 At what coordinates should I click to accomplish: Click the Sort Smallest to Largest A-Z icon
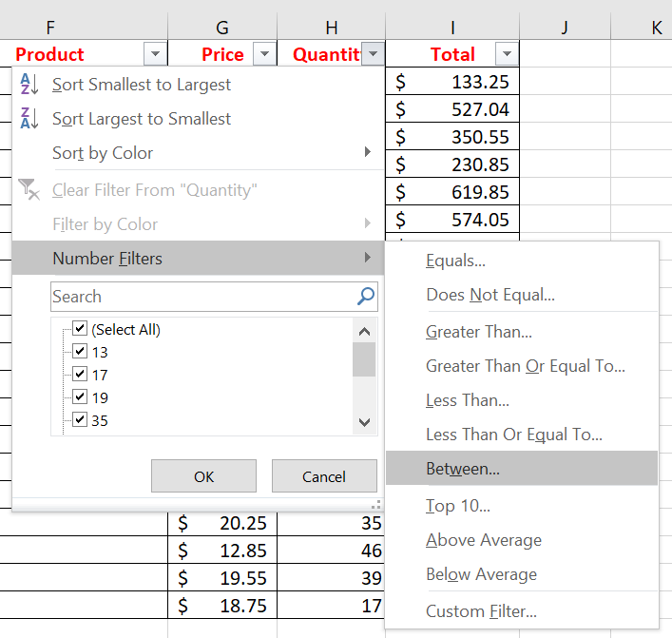coord(29,85)
